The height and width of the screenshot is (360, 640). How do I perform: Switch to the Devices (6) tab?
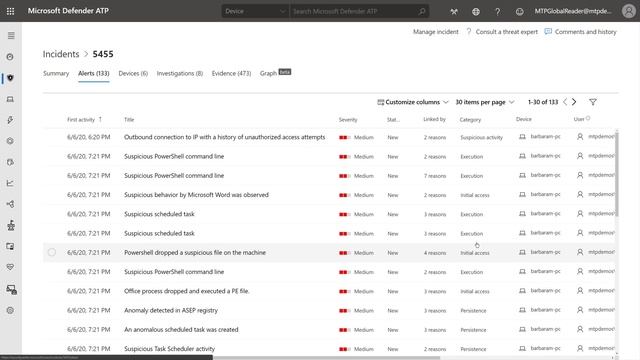point(133,73)
